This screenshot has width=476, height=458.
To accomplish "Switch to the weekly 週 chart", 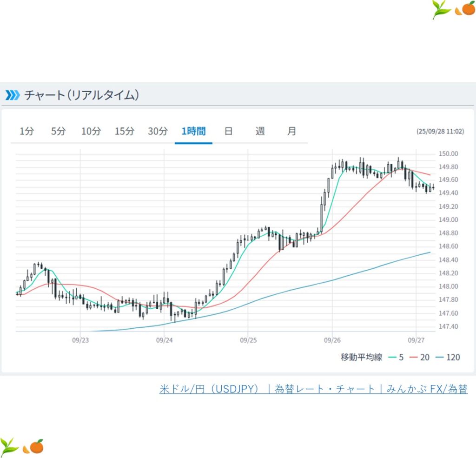I will 260,131.
